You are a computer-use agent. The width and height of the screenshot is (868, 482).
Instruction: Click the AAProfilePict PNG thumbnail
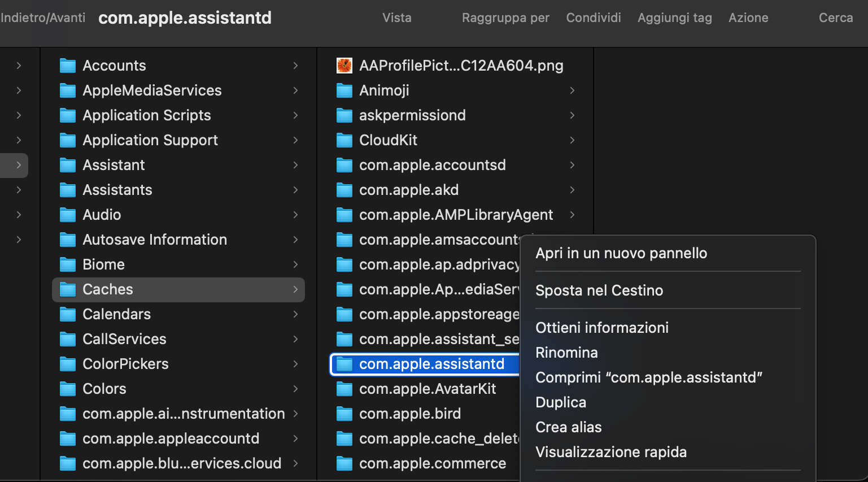pyautogui.click(x=343, y=65)
